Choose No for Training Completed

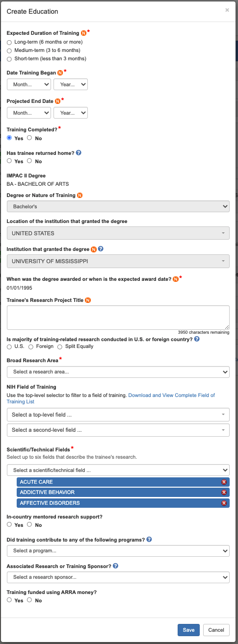[29, 138]
